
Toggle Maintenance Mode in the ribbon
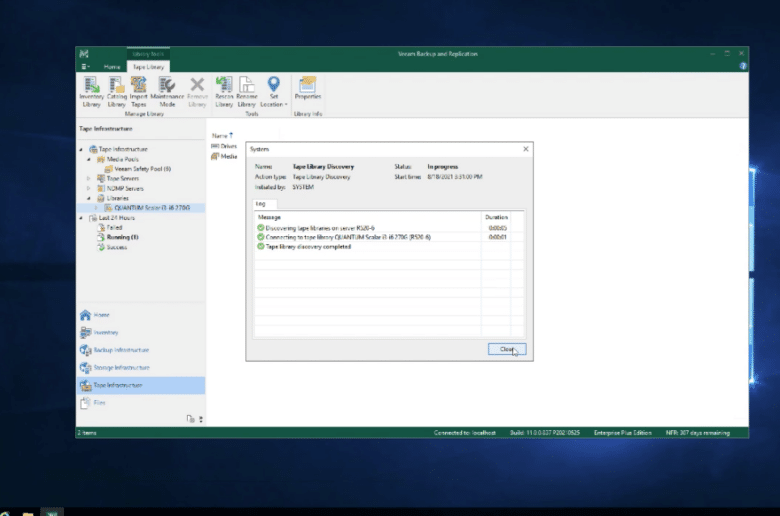[167, 92]
